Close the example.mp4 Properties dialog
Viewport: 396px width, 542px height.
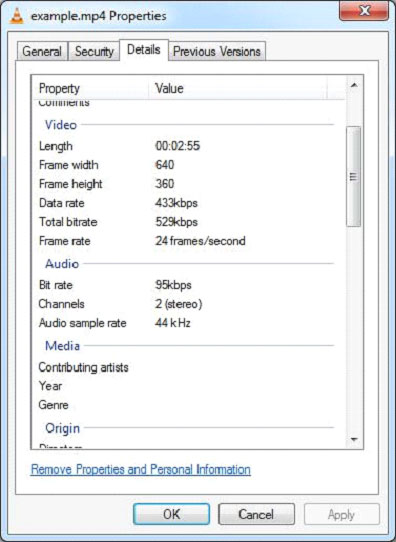tap(365, 11)
